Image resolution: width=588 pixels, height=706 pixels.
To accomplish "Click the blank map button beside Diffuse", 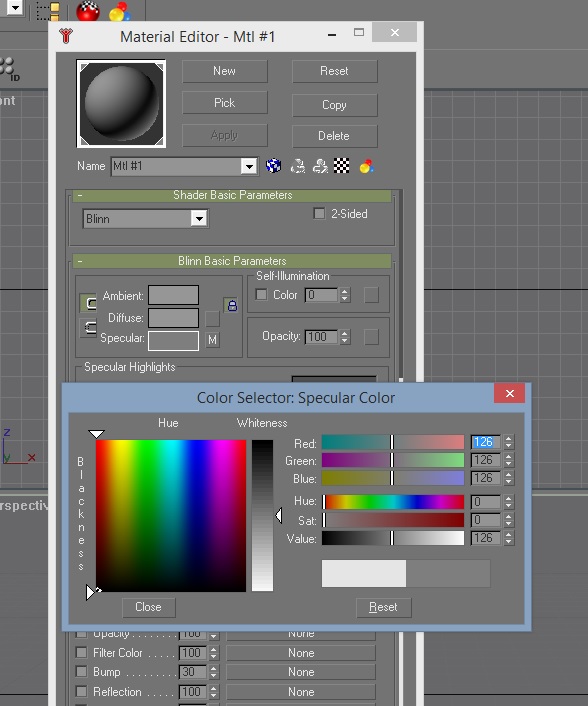I will 213,319.
